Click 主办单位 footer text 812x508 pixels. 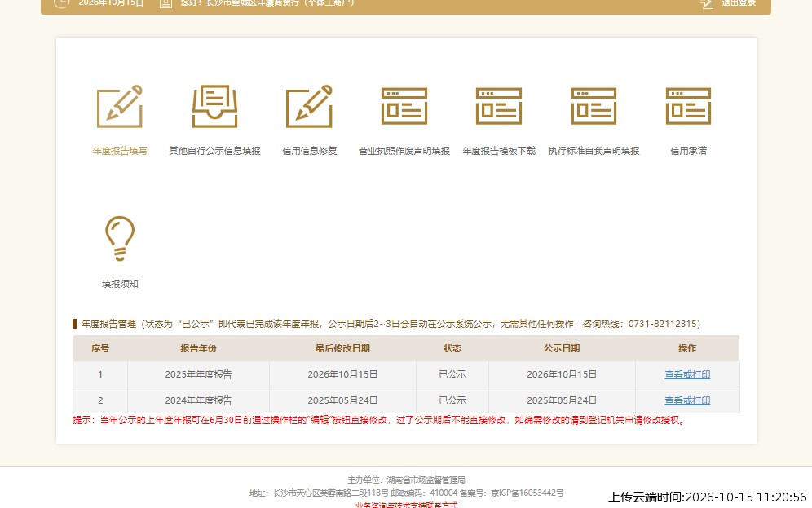coord(406,479)
